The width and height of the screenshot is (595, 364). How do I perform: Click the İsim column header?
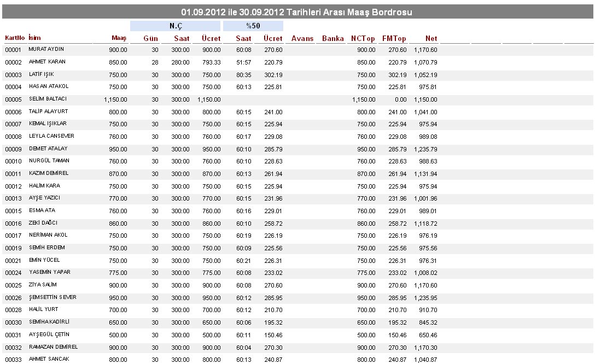click(x=35, y=38)
